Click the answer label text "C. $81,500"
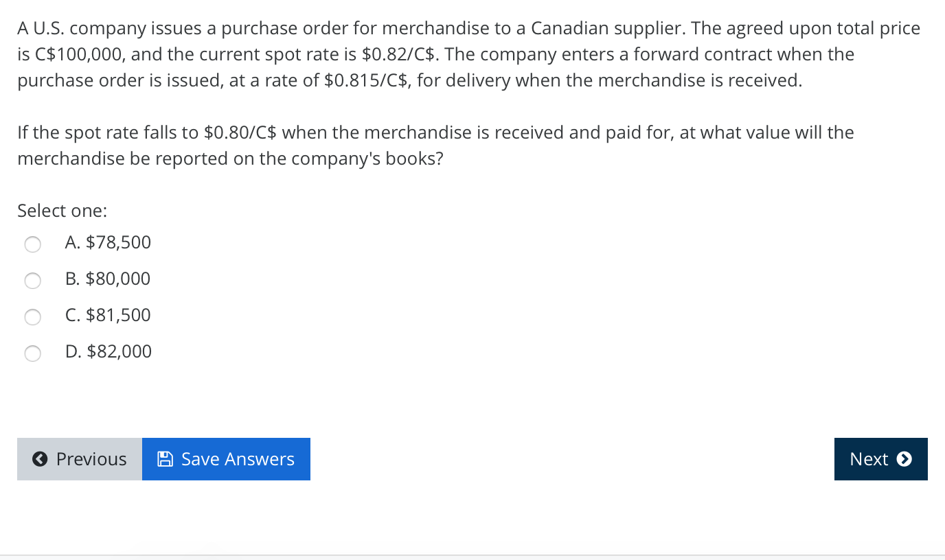Screen dimensions: 945x560 [108, 316]
